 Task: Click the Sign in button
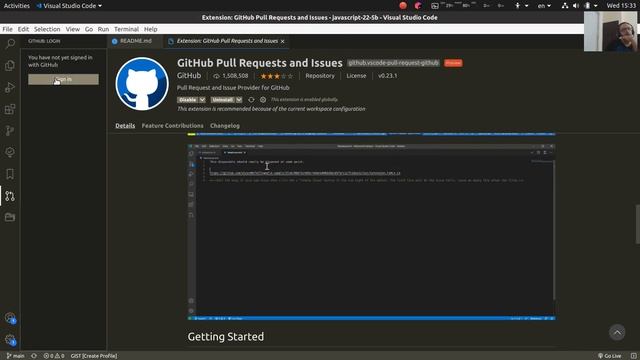(x=63, y=79)
